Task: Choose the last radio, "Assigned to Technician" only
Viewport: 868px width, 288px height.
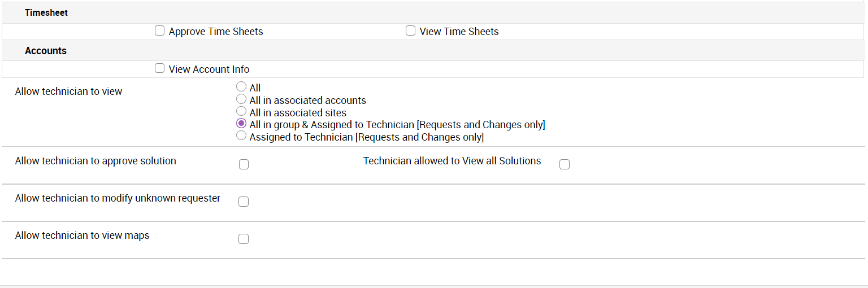Action: pos(241,136)
